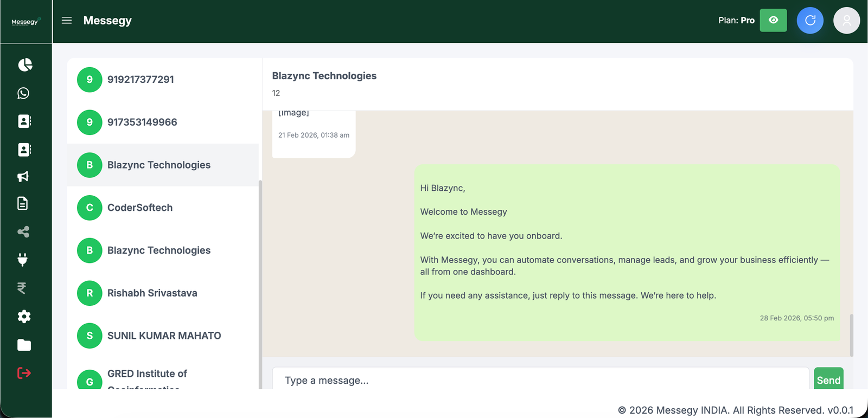This screenshot has width=868, height=418.
Task: Click the copyright footer text
Action: [736, 410]
